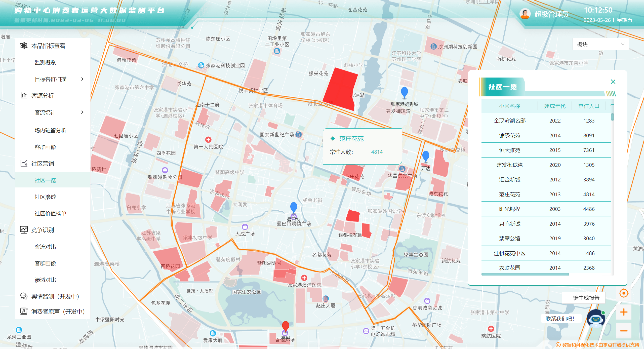Expand the 客流统计 submenu arrow

(x=82, y=112)
